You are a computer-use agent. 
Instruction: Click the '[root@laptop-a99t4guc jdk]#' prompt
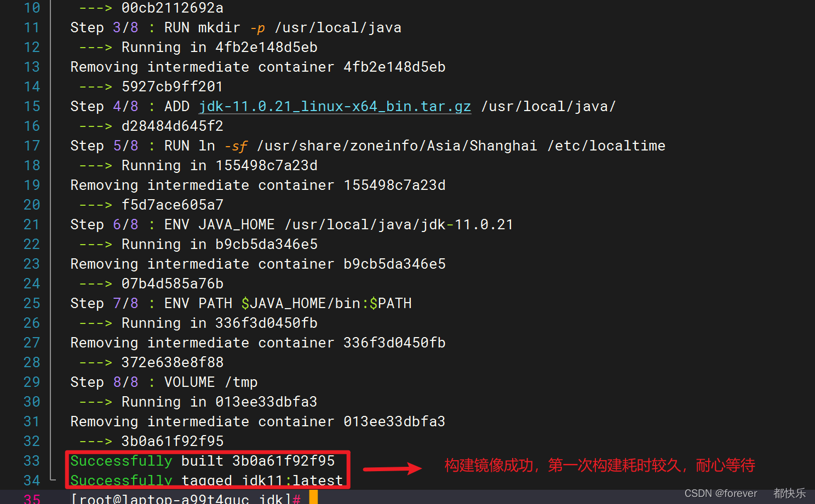pos(186,499)
